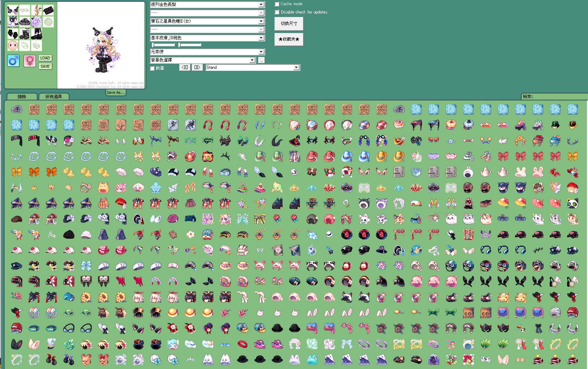Click the "..." button beside 背景色選擇
Viewport: 588px width, 369px height.
pos(261,60)
